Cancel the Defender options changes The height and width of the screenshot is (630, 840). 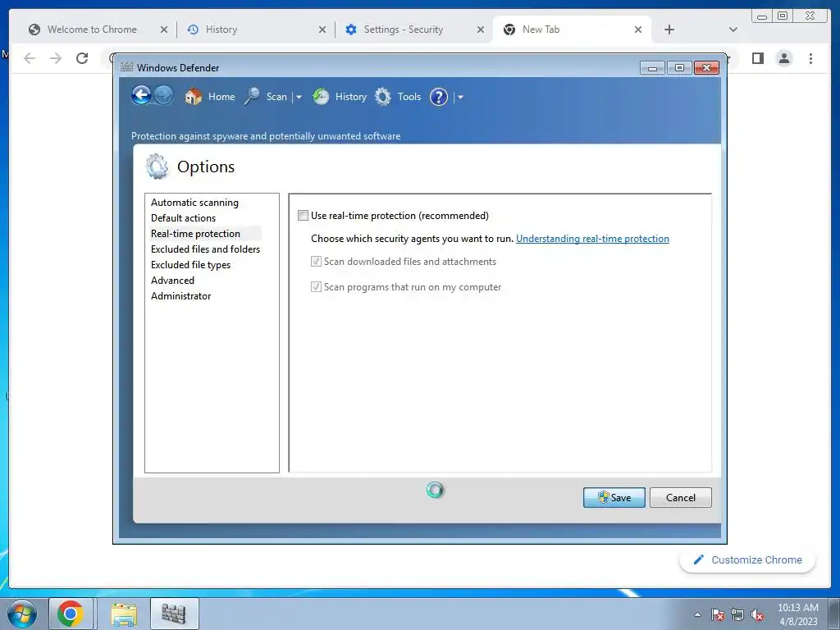pos(680,498)
